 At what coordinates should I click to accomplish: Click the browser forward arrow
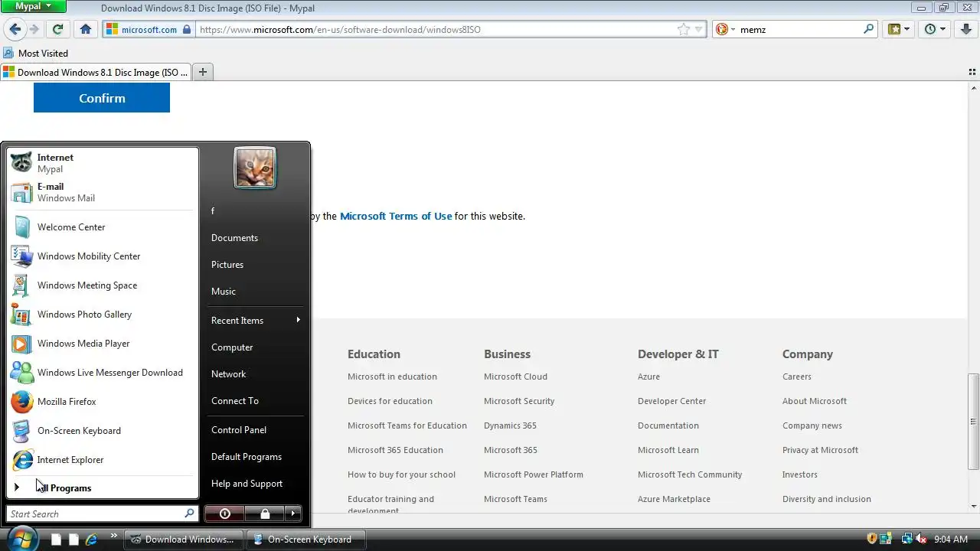34,29
